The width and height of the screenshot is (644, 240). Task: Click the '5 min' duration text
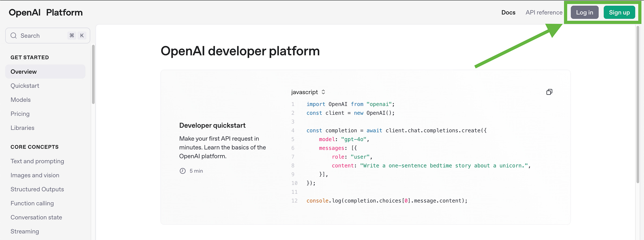(x=196, y=171)
